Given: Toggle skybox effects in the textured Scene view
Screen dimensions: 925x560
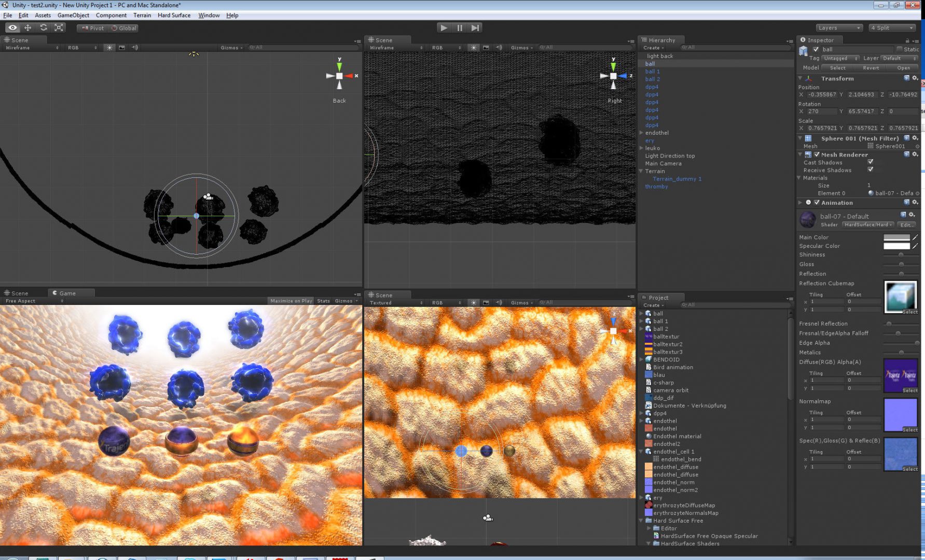Looking at the screenshot, I should [x=486, y=302].
